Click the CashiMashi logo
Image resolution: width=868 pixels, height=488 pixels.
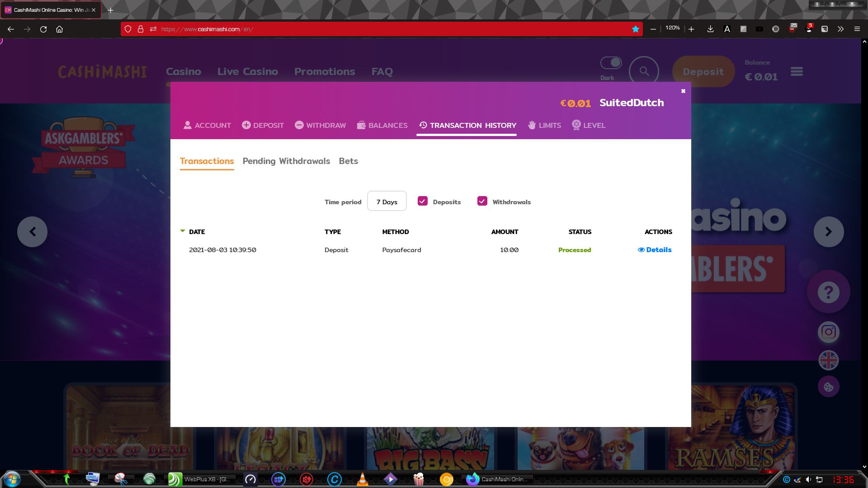point(102,72)
